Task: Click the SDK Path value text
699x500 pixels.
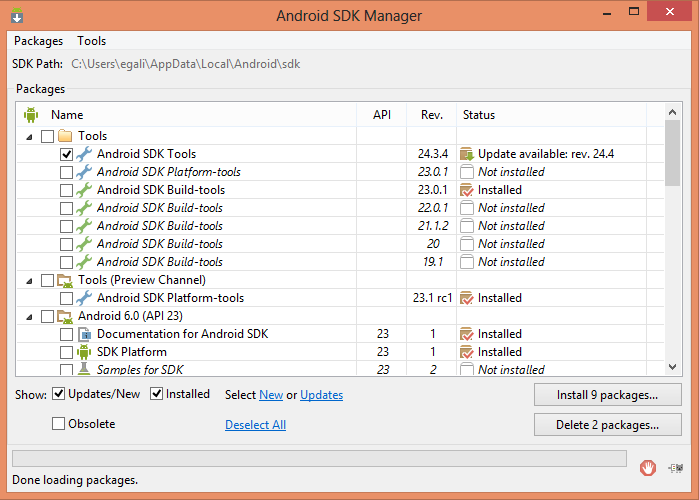Action: pos(185,64)
